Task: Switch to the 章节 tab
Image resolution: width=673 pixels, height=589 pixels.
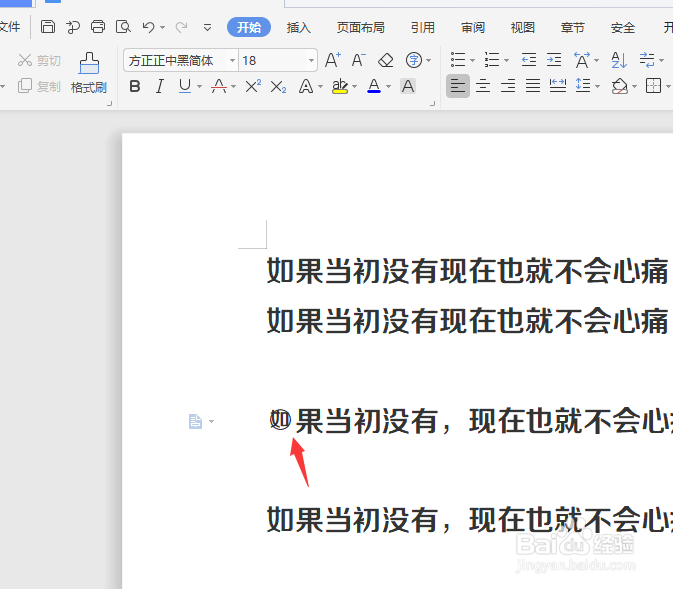Action: coord(573,27)
